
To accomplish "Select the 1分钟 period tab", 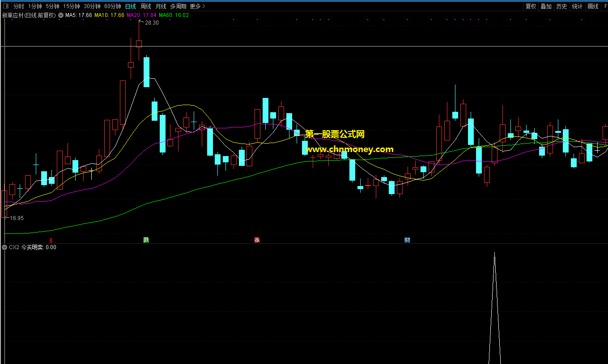I will pyautogui.click(x=35, y=6).
